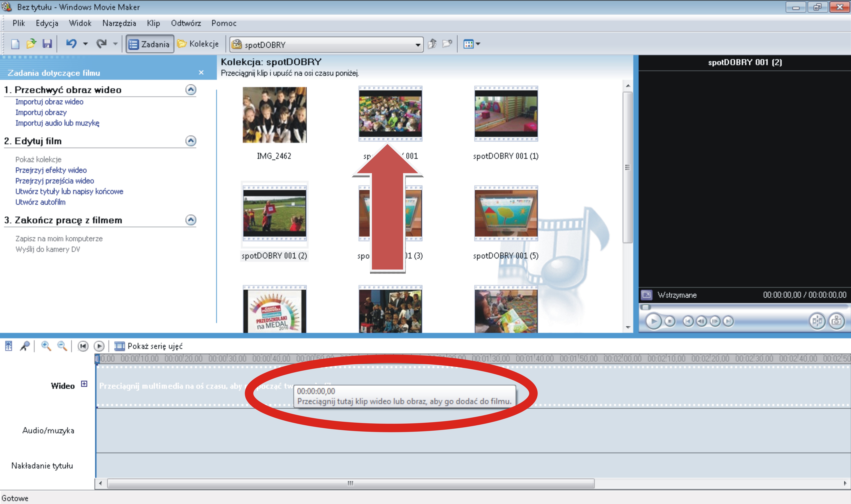Screen dimensions: 851x504
Task: Collapse the Przechwyć obraz wideo section
Action: click(x=191, y=90)
